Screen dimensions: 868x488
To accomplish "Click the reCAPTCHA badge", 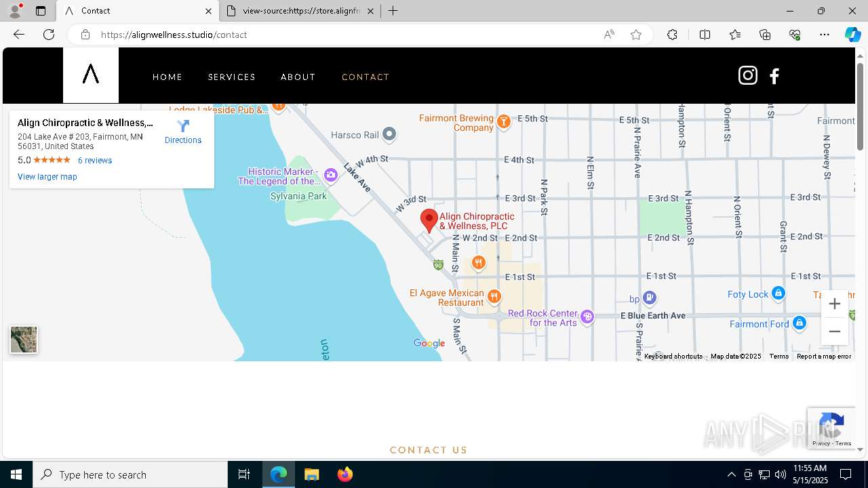I will (831, 428).
